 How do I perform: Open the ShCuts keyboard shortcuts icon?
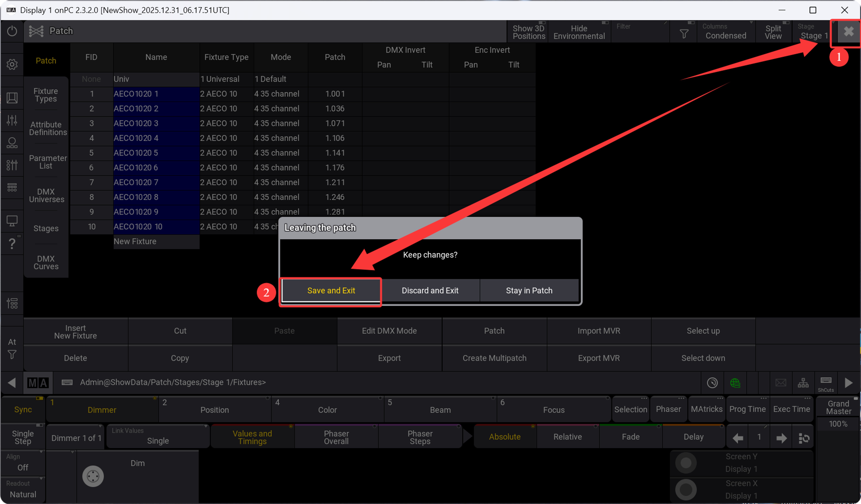825,383
